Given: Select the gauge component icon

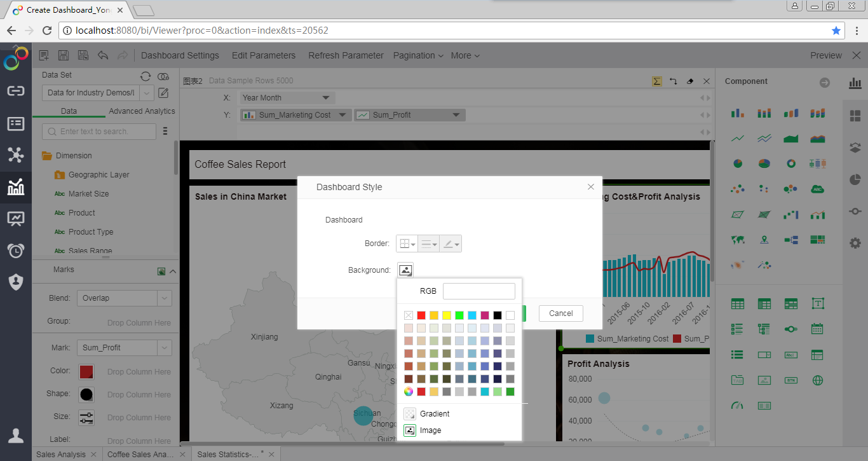Looking at the screenshot, I should tap(737, 405).
